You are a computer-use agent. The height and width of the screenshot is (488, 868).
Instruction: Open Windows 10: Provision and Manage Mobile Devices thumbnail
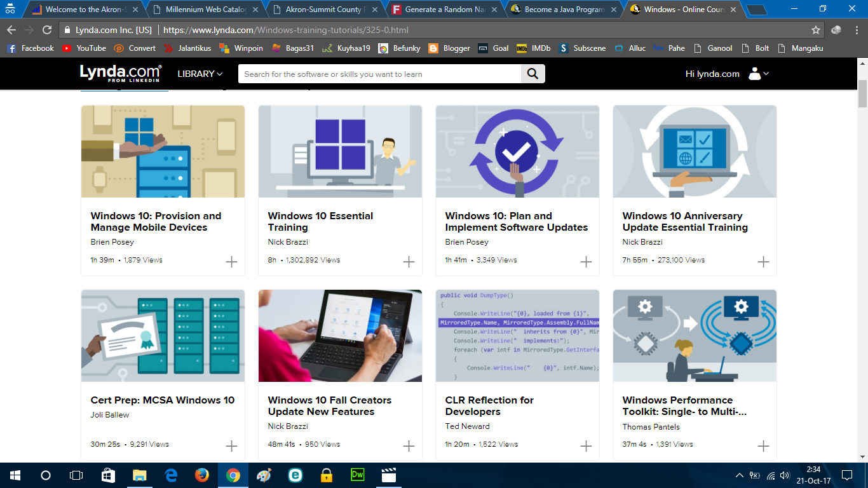163,151
